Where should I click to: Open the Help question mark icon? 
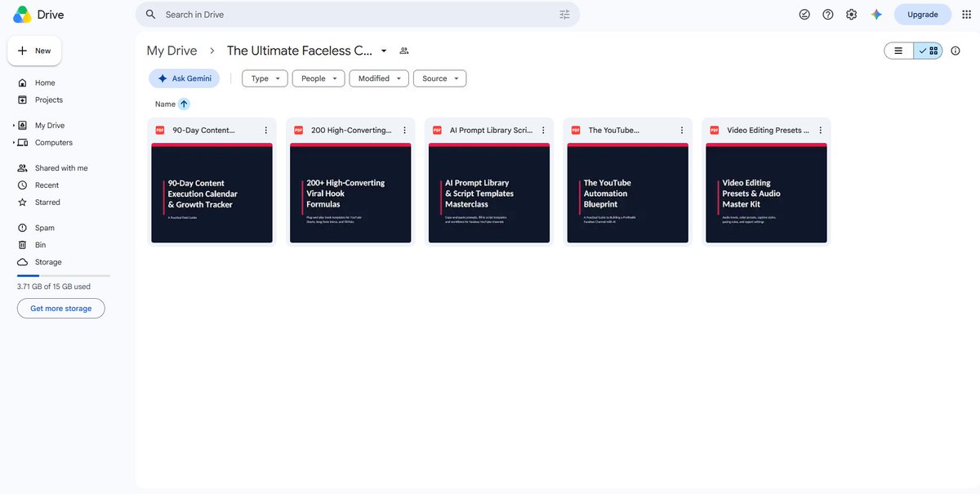(x=828, y=14)
